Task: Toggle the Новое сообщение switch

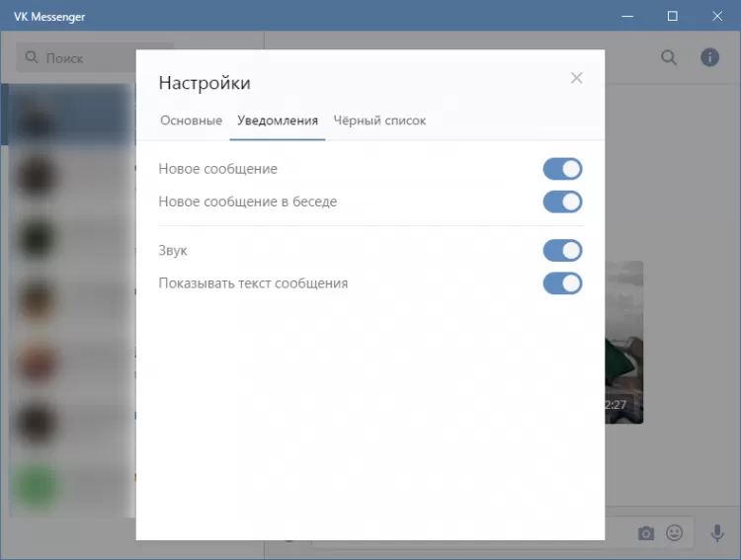Action: coord(562,169)
